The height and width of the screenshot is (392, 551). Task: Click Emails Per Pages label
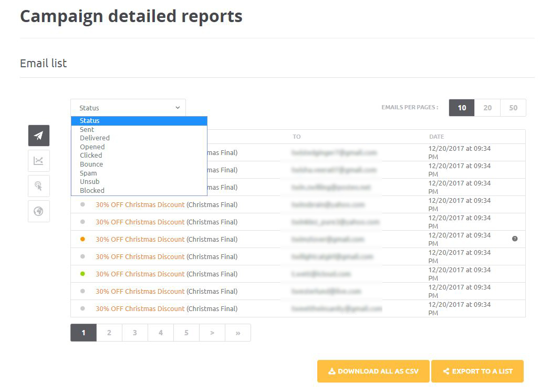(410, 107)
